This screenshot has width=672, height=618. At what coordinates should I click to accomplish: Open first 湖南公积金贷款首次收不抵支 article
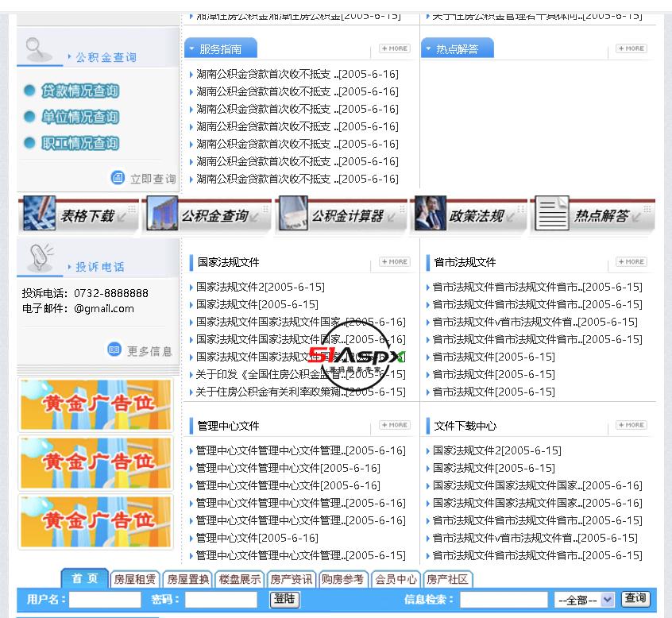coord(297,74)
